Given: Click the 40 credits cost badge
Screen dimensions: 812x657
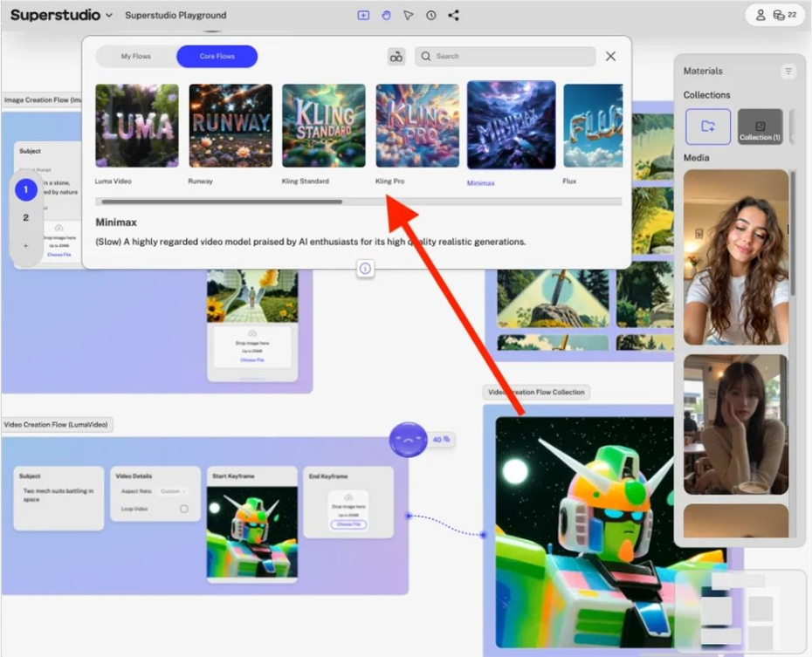Looking at the screenshot, I should click(441, 440).
